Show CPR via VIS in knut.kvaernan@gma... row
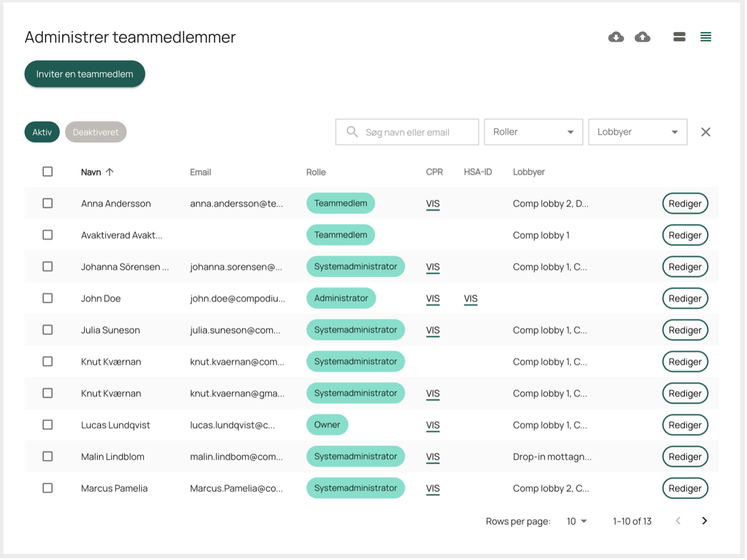The image size is (747, 560). pyautogui.click(x=433, y=394)
